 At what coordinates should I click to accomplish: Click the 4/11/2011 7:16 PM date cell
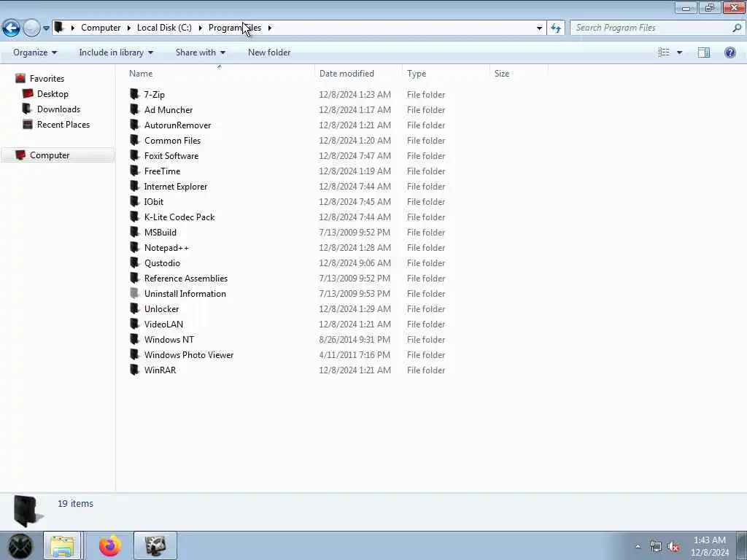click(355, 355)
